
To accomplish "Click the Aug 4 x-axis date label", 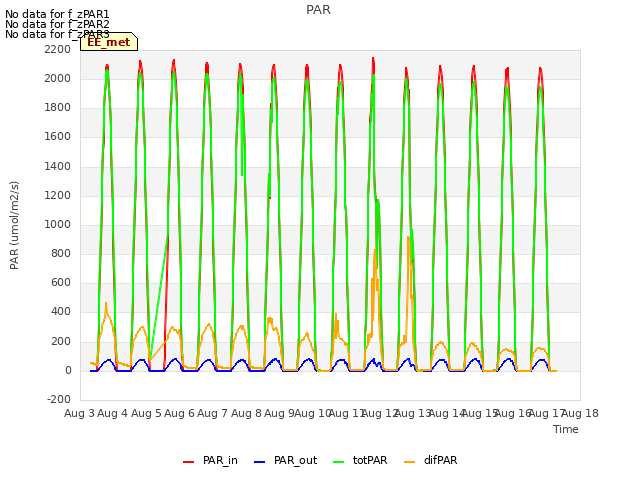I will pos(113,413).
